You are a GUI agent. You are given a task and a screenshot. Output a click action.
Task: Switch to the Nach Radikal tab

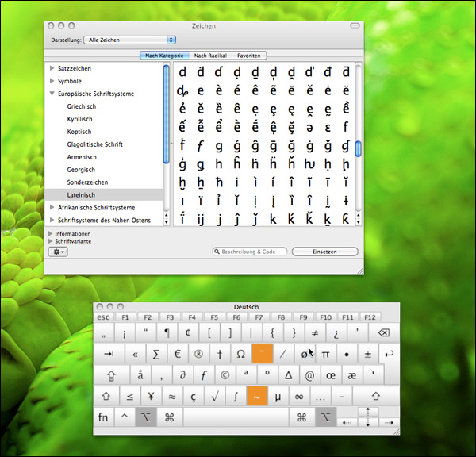point(211,56)
